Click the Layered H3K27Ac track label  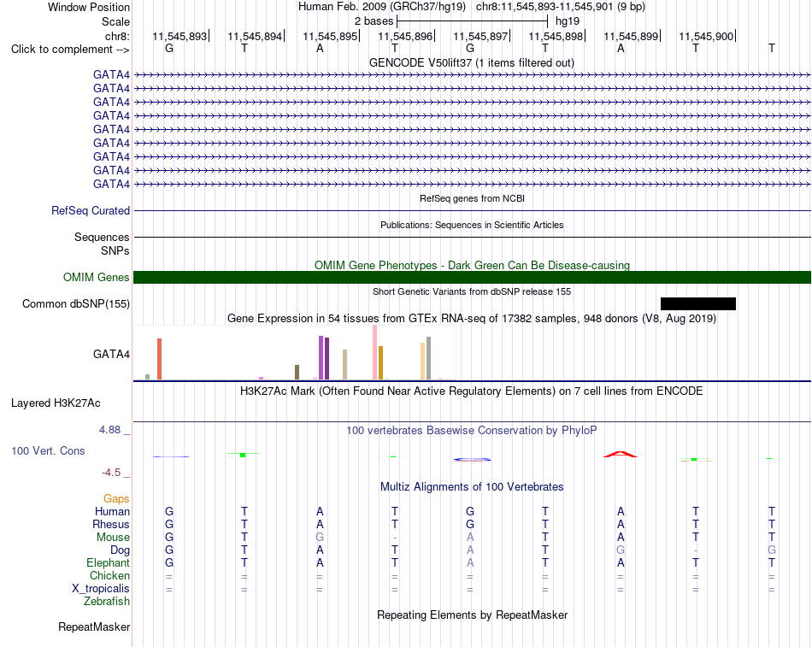coord(56,403)
